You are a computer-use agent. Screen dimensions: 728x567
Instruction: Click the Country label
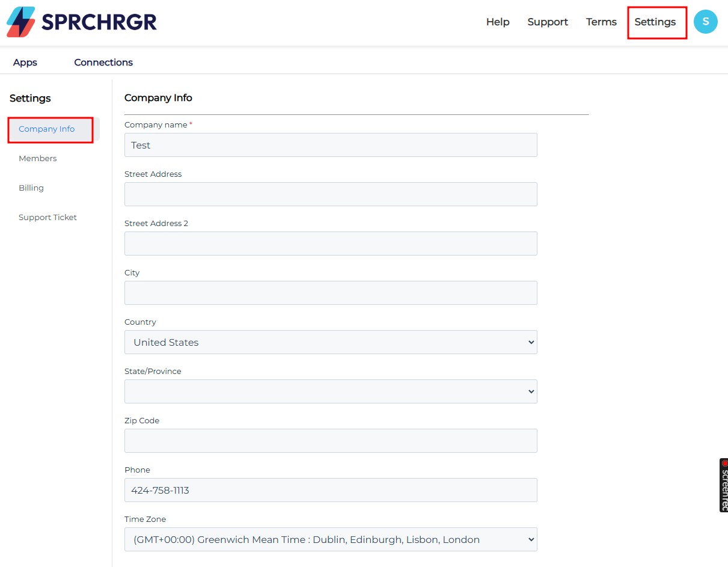(140, 322)
